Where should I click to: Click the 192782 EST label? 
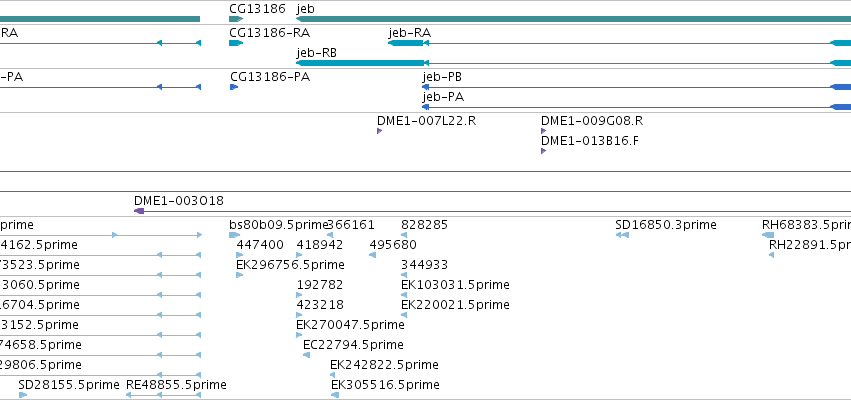click(x=320, y=285)
